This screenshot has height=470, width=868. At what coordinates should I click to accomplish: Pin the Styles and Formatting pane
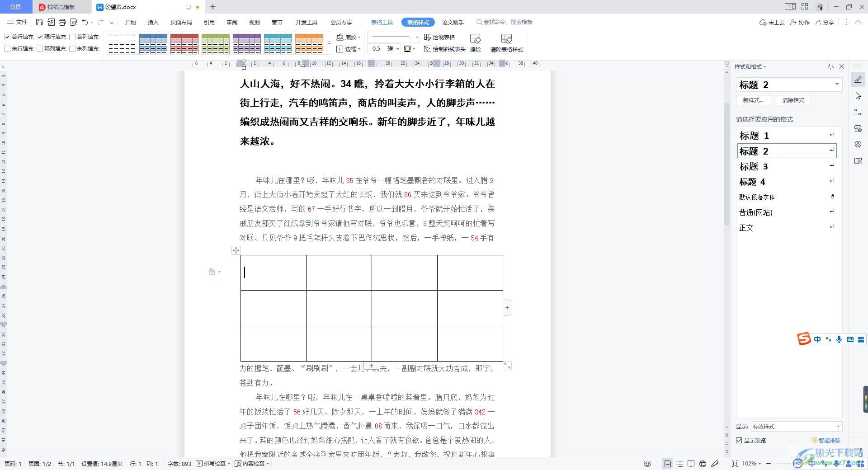point(830,66)
